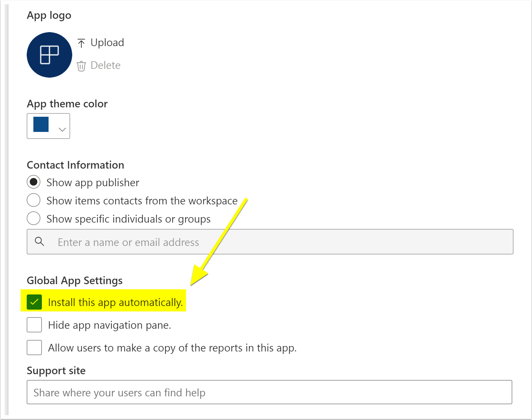This screenshot has width=532, height=420.
Task: Open the app theme color dropdown chevron
Action: [62, 129]
